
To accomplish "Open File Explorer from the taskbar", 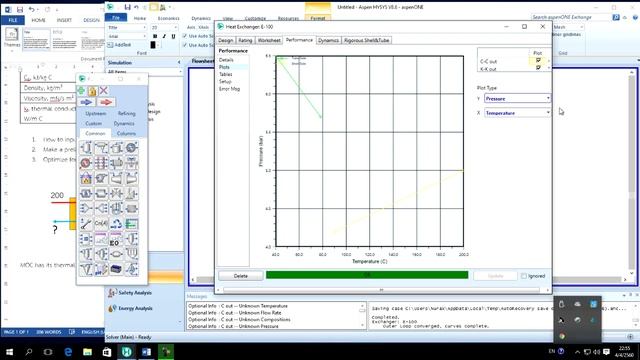I will point(87,351).
